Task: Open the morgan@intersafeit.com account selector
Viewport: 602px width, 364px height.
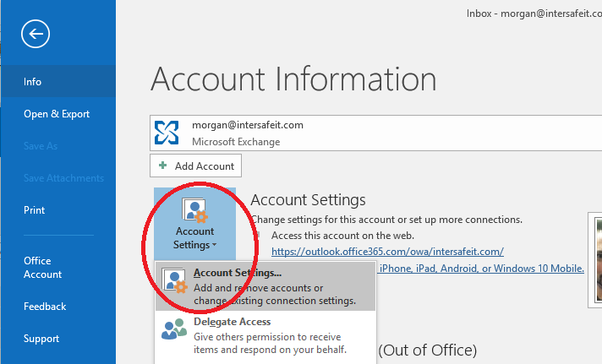Action: click(376, 133)
